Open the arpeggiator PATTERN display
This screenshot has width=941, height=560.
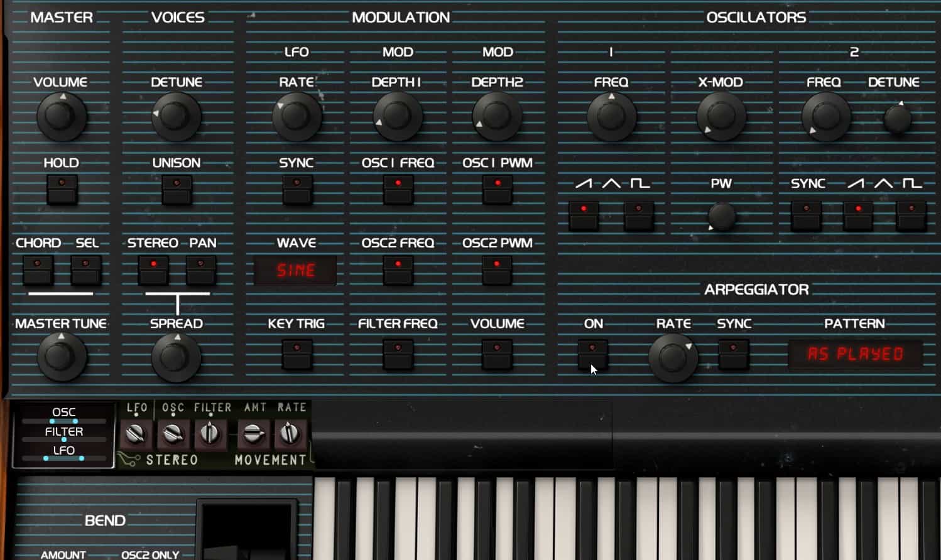pos(855,354)
